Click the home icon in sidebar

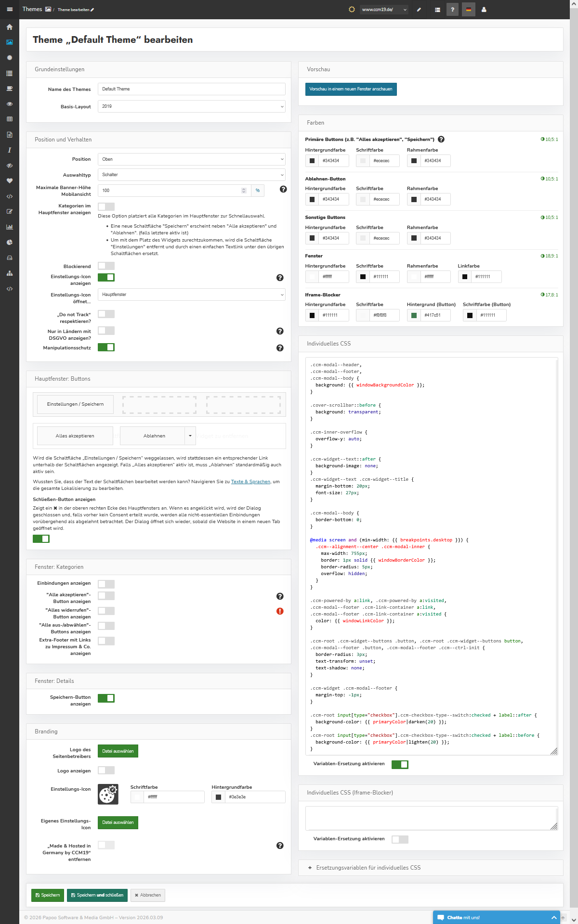[10, 27]
